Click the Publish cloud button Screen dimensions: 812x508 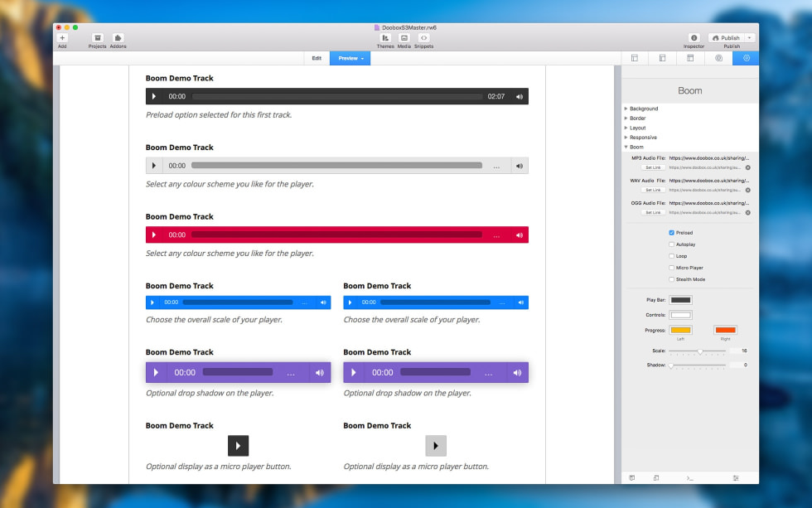pyautogui.click(x=727, y=38)
